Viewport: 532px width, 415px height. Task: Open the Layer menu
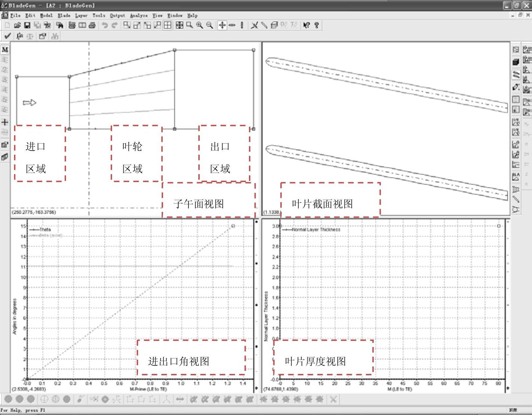click(x=81, y=15)
